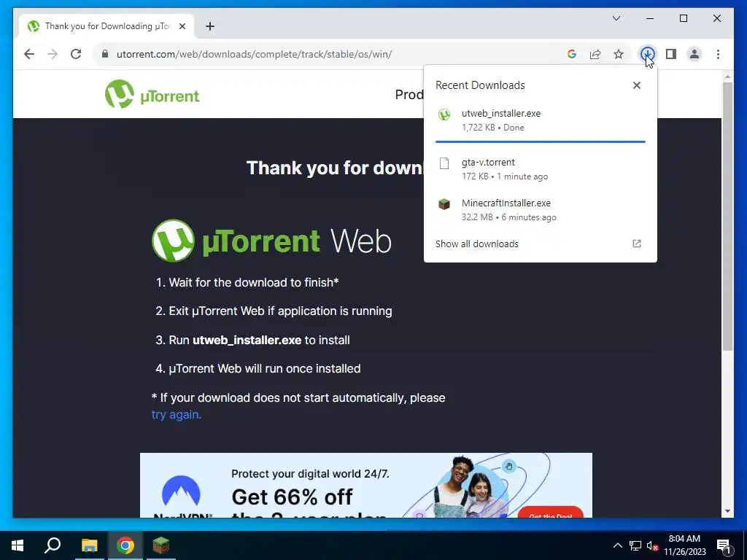View site information lock icon
Image resolution: width=747 pixels, height=560 pixels.
click(105, 54)
